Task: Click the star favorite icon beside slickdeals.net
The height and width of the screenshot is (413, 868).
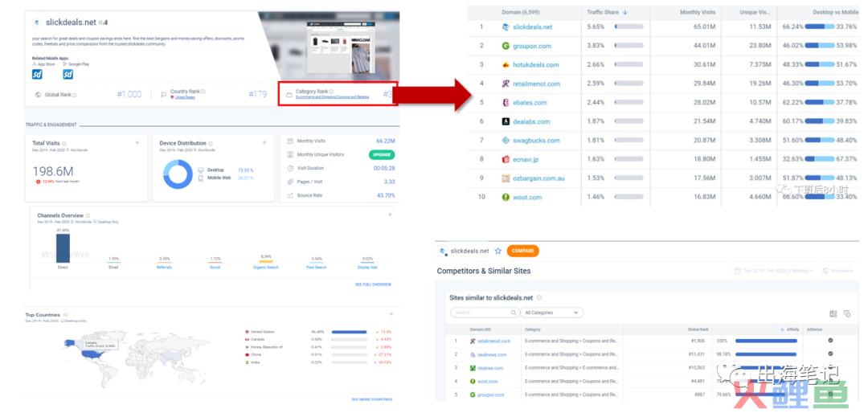Action: (497, 251)
